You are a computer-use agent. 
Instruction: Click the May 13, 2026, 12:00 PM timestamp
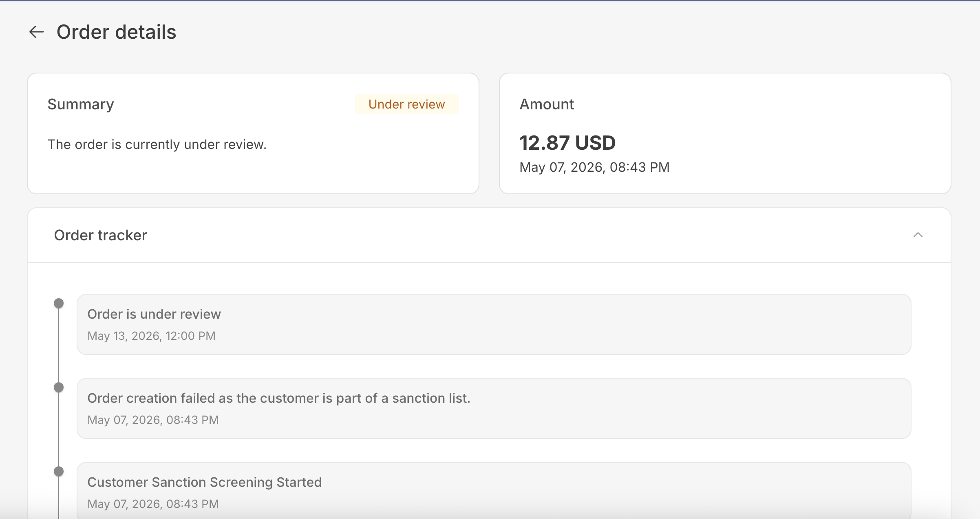point(151,336)
